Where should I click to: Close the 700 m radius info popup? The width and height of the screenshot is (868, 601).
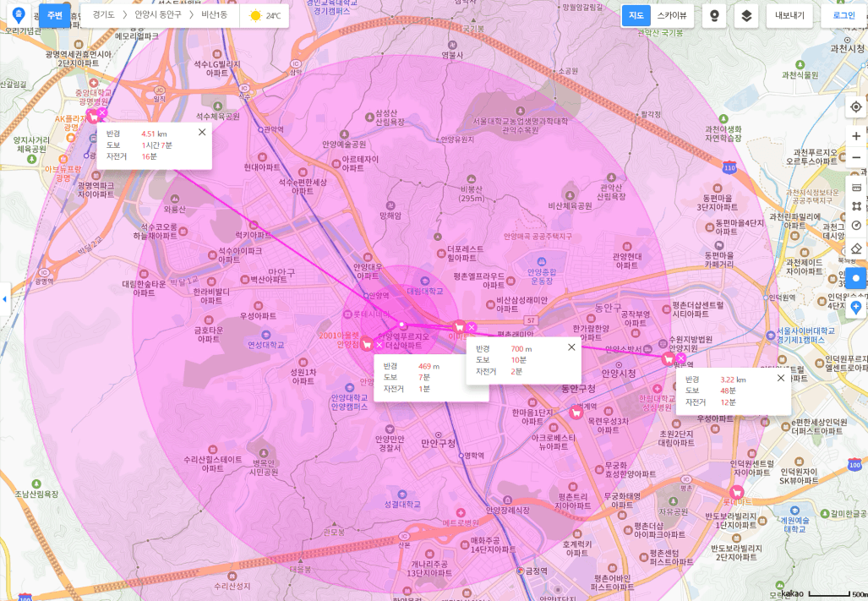pyautogui.click(x=571, y=347)
